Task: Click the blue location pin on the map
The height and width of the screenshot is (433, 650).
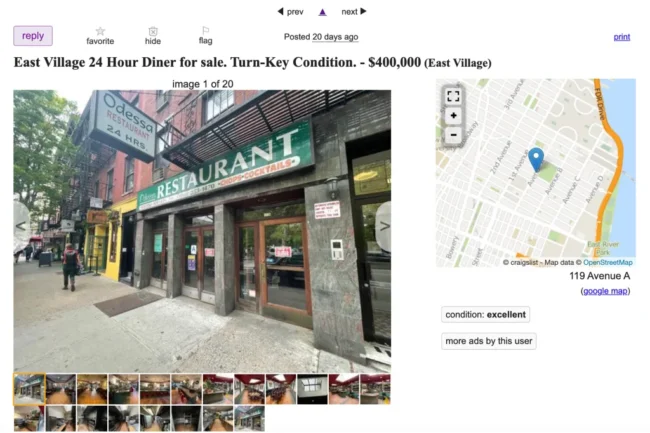Action: pos(536,159)
